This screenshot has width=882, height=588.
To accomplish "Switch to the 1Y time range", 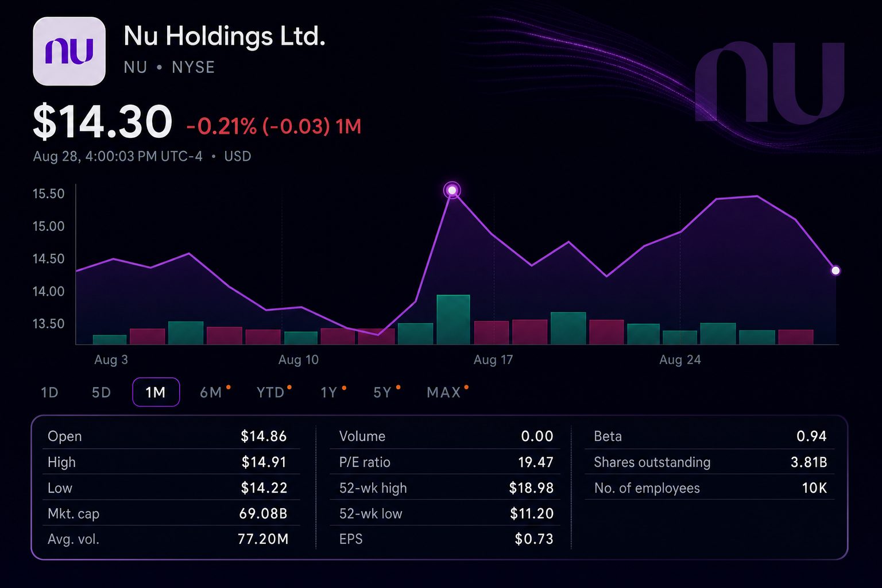I will 329,393.
